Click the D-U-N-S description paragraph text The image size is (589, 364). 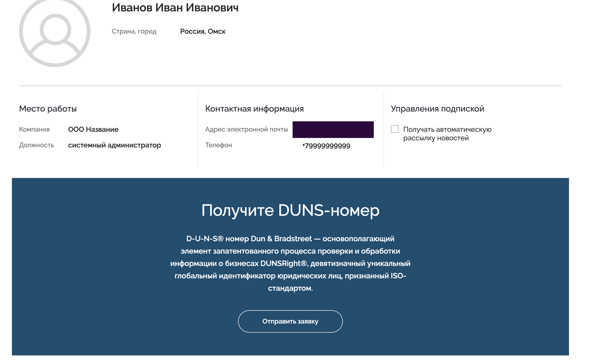(x=290, y=263)
